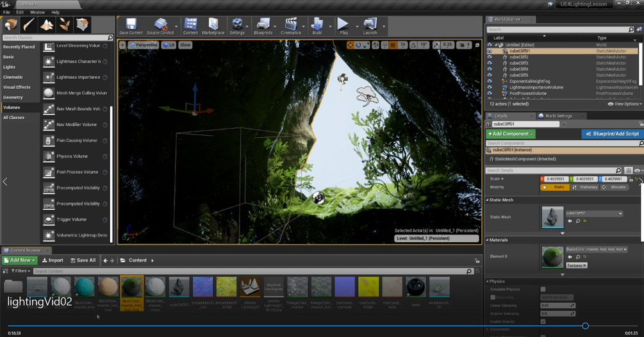The width and height of the screenshot is (644, 337).
Task: Click the world/local coordinate globe icon
Action: click(376, 45)
